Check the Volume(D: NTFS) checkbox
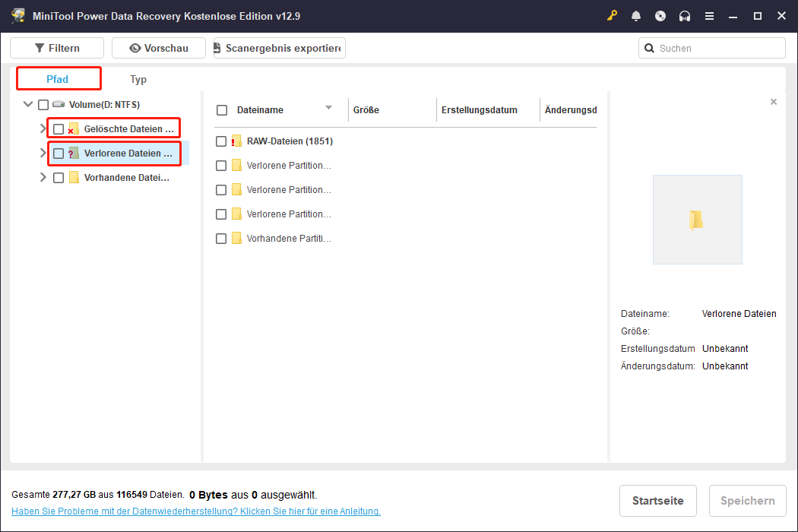Screen dimensions: 798x532 pyautogui.click(x=43, y=104)
